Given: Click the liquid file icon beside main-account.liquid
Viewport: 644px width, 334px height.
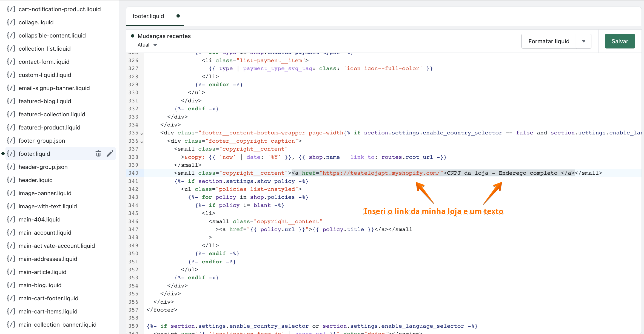Looking at the screenshot, I should pyautogui.click(x=11, y=232).
